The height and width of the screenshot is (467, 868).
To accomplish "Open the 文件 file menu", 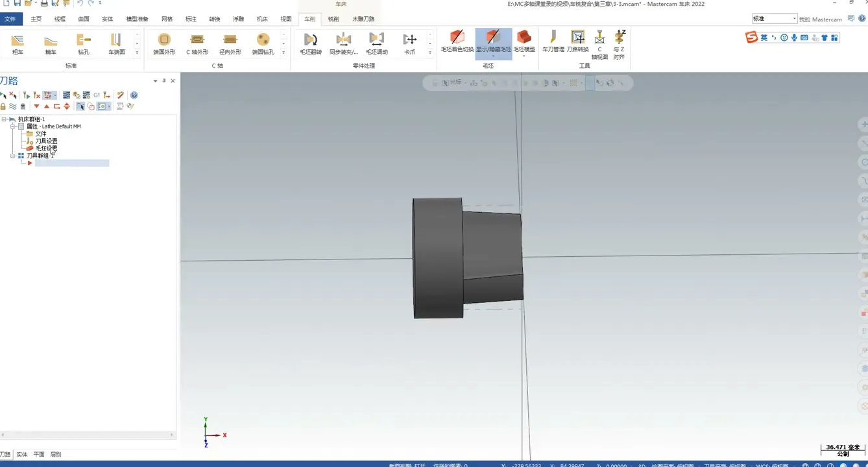I will coord(10,19).
